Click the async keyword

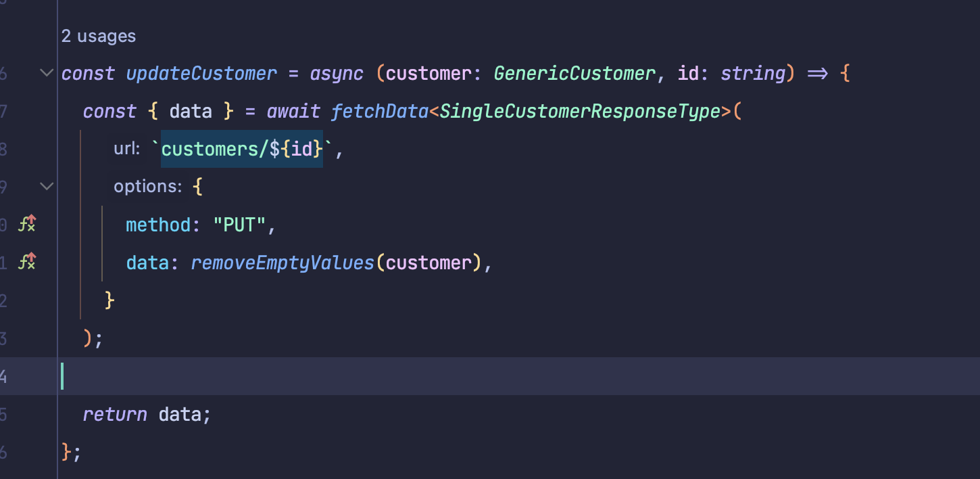337,73
